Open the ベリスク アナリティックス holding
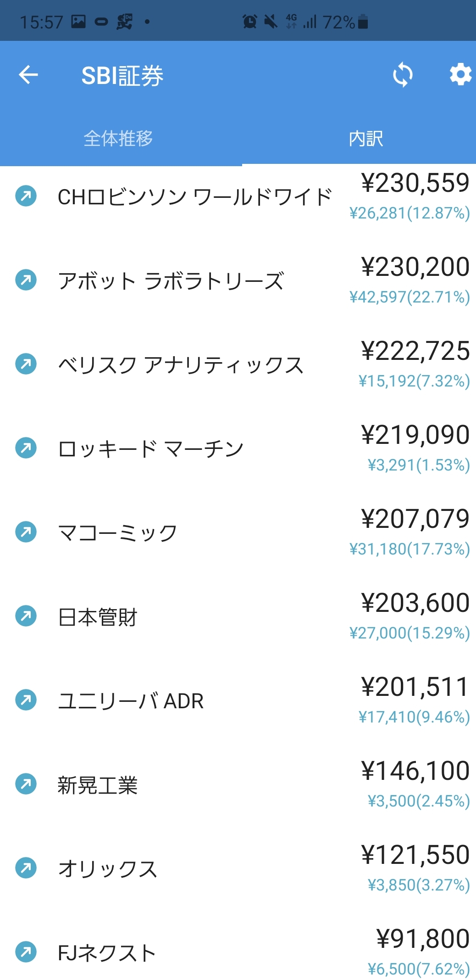The image size is (476, 980). (x=181, y=365)
